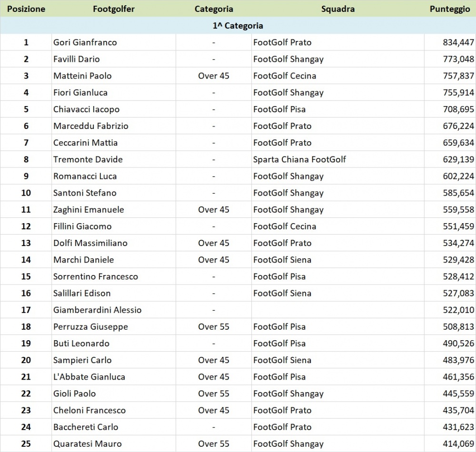Select the name Chiavacci Iacopo
Screen dimensions: 476x452
pos(87,109)
